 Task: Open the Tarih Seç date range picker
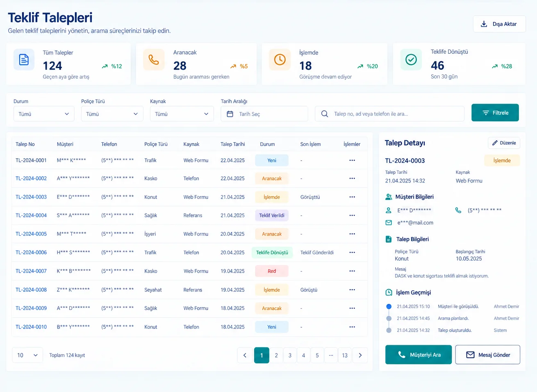(x=264, y=114)
